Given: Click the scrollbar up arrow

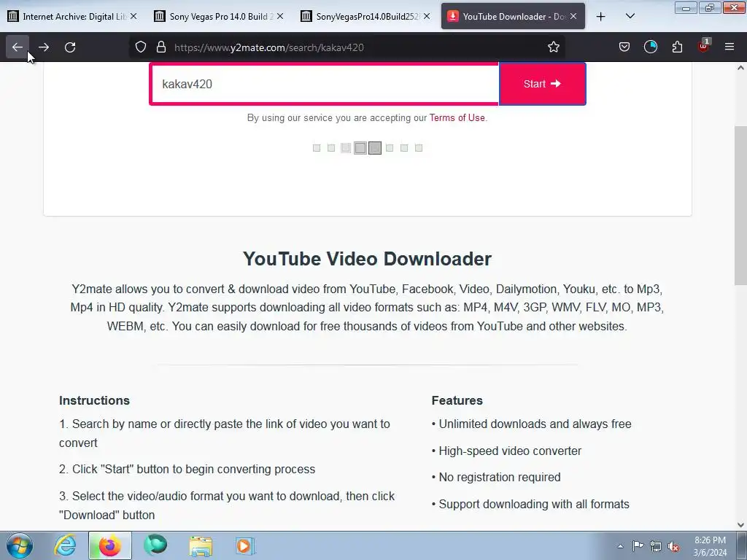Looking at the screenshot, I should tap(740, 68).
